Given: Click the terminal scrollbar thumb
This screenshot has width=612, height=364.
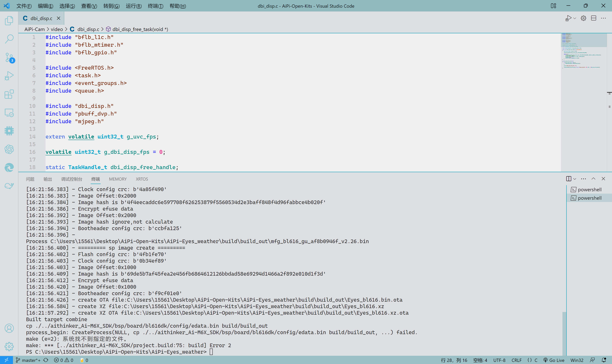Looking at the screenshot, I should point(564,334).
